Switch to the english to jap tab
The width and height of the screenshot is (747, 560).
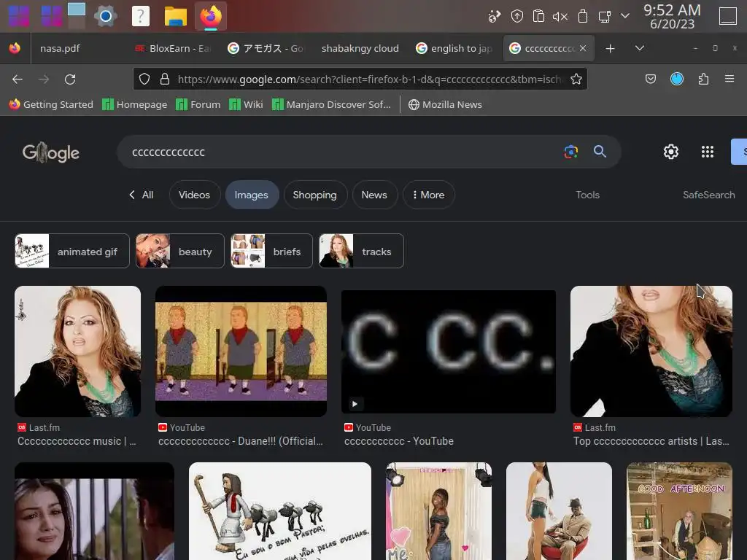click(x=454, y=48)
